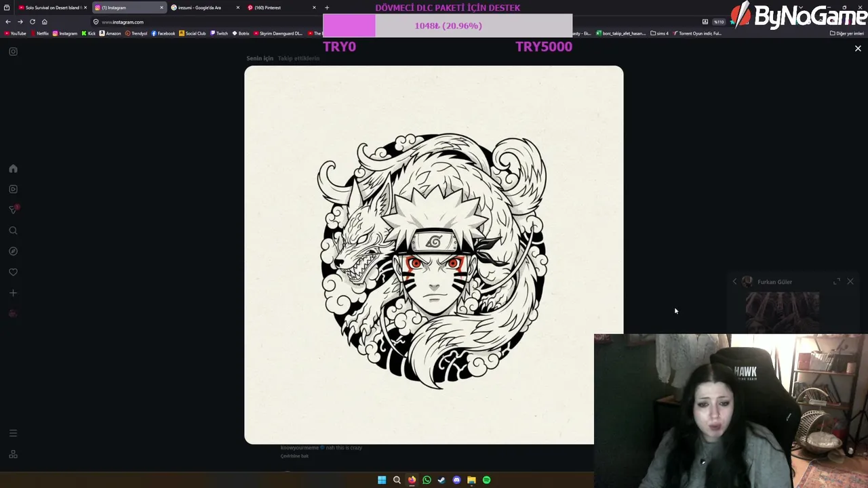The image size is (868, 488).
Task: Open the Facebook bookmark
Action: tap(163, 33)
